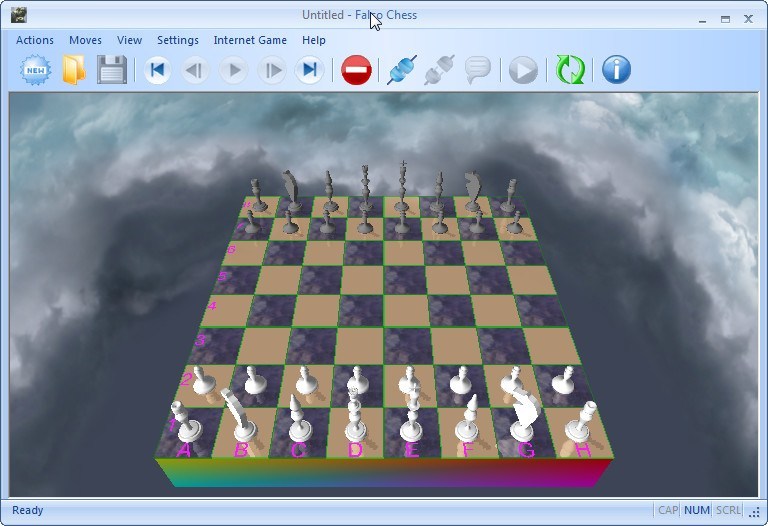Open chat speech bubble icon
Image resolution: width=768 pixels, height=526 pixels.
478,70
